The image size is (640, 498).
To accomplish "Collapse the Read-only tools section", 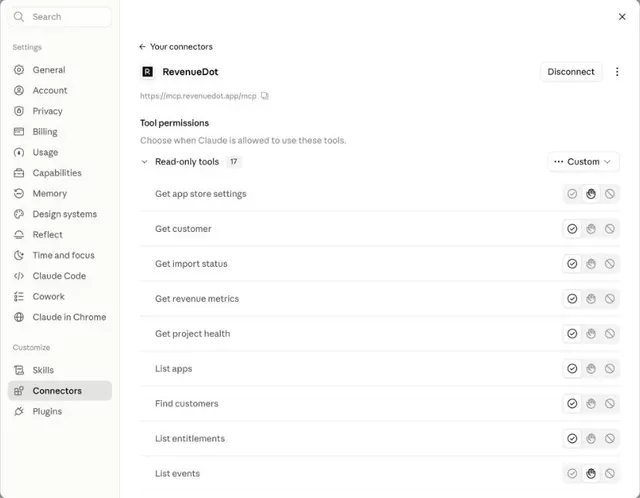I will [144, 162].
